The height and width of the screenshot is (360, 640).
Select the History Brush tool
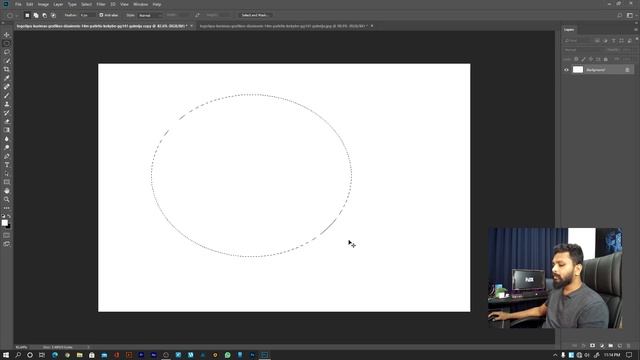tap(7, 113)
